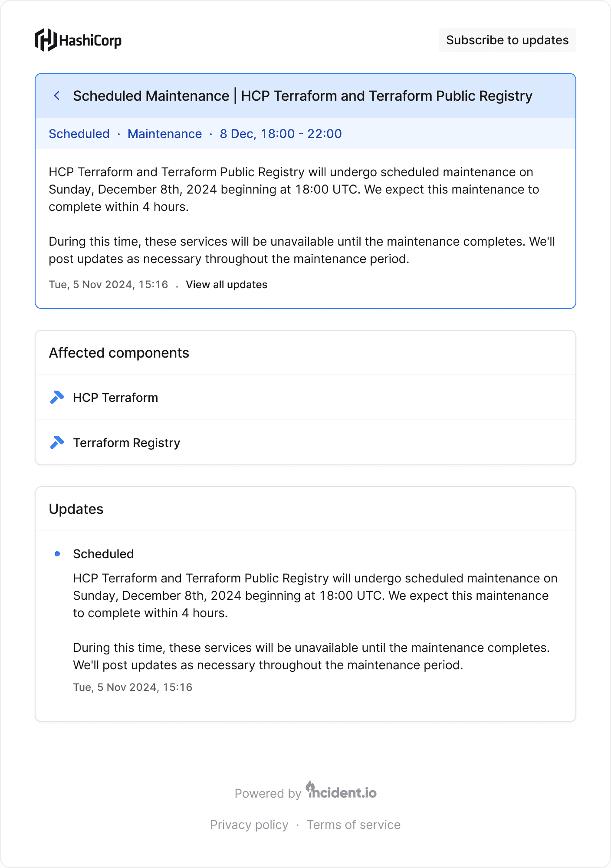Select the Terraform Registry component row
The width and height of the screenshot is (611, 868).
pyautogui.click(x=126, y=442)
